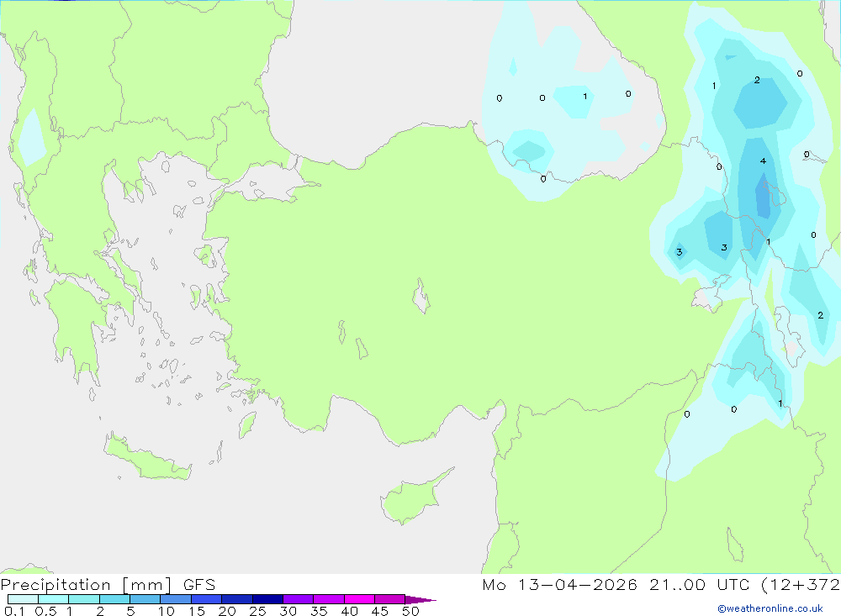Click the precipitation value "4" on the map
The image size is (841, 616).
(x=763, y=161)
